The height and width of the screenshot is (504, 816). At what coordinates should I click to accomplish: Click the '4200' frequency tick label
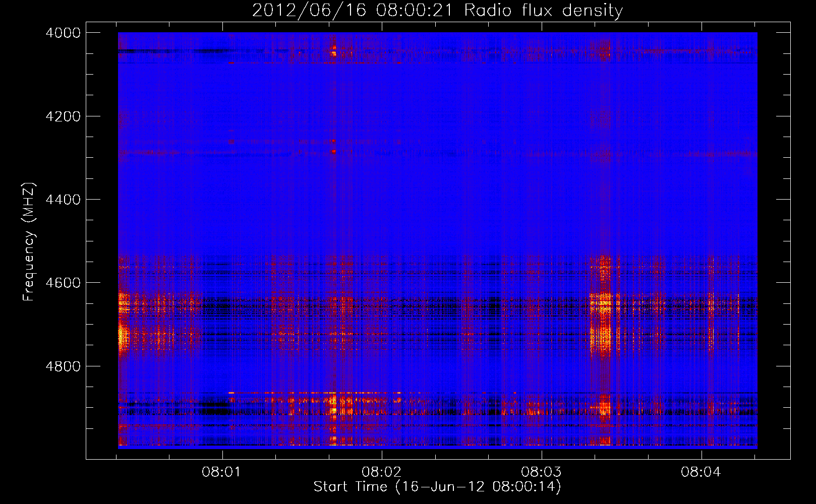point(63,116)
